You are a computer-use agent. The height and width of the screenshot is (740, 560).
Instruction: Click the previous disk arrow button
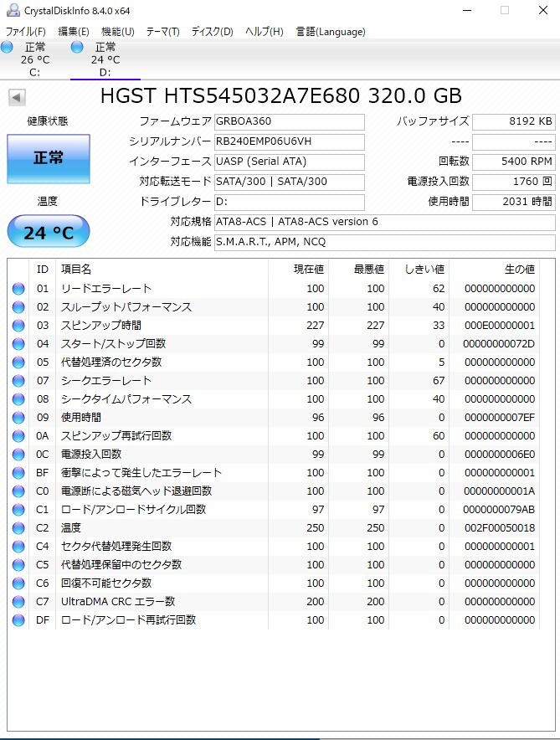tap(17, 98)
